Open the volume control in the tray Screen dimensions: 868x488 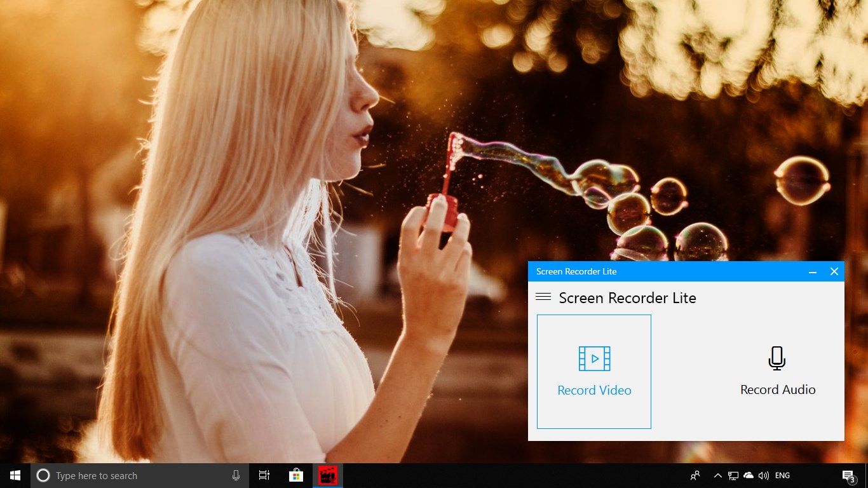[x=763, y=475]
